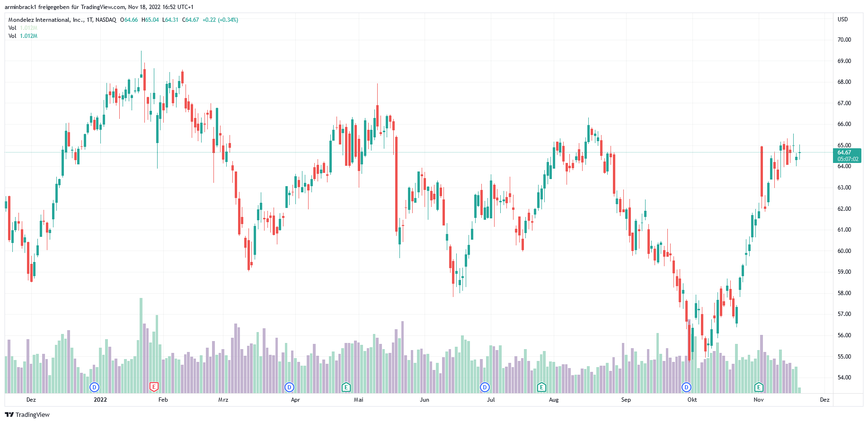868x423 pixels.
Task: Click the bar countdown 05:07:02
Action: (x=847, y=159)
